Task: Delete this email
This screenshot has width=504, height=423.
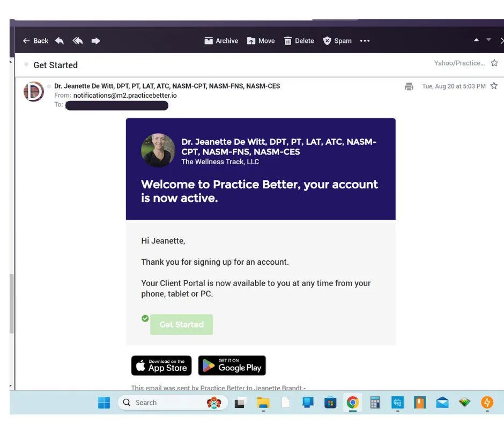Action: pyautogui.click(x=299, y=41)
